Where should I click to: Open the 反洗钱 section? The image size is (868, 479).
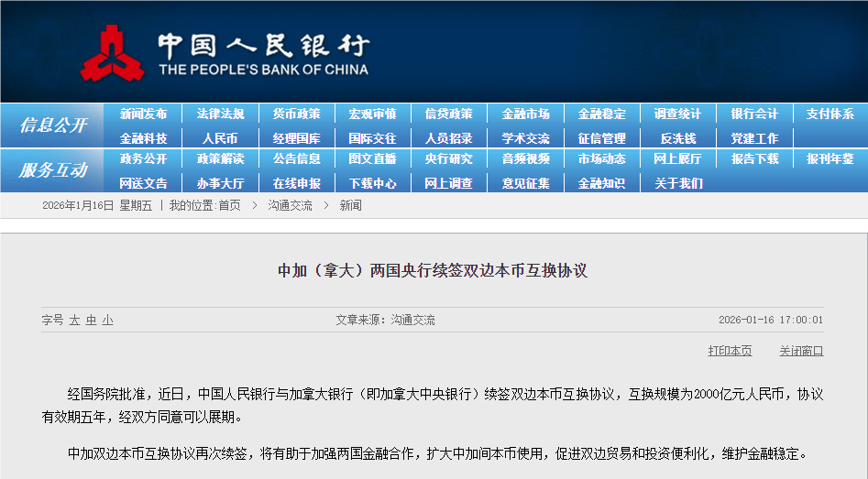click(x=677, y=138)
